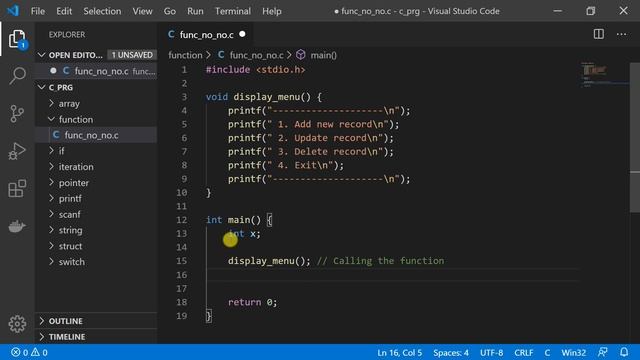Viewport: 640px width, 360px height.
Task: Open the File menu
Action: 38,11
